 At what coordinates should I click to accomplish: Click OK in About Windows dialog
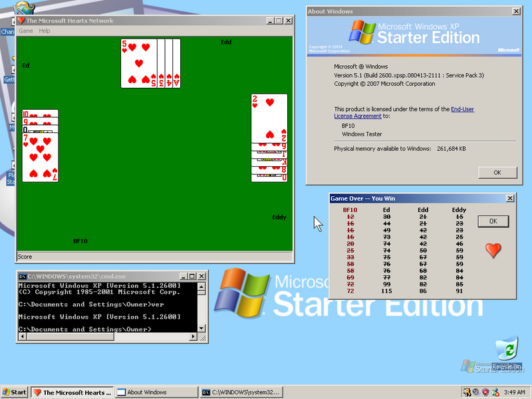coord(497,172)
